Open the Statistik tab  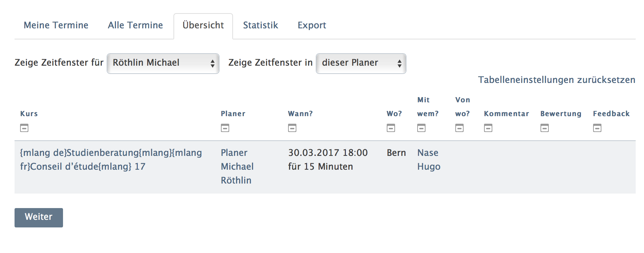click(x=261, y=25)
